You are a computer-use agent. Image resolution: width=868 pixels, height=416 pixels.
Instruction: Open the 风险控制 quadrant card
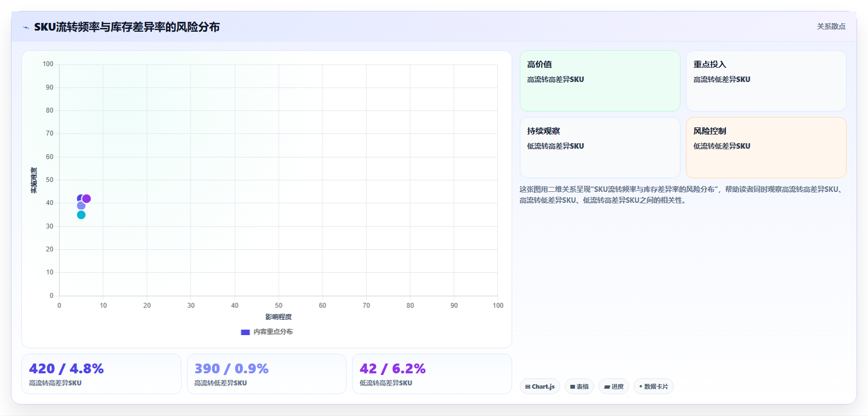click(766, 148)
